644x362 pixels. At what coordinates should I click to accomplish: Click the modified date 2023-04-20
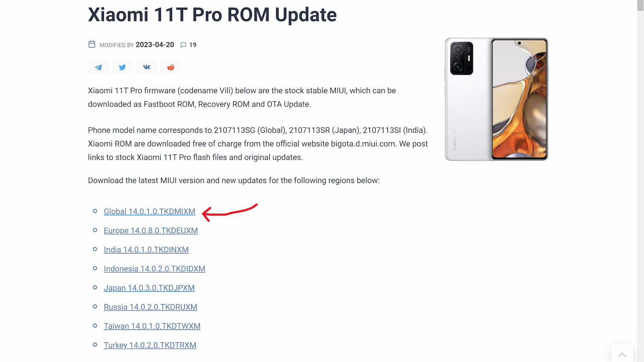(x=155, y=45)
